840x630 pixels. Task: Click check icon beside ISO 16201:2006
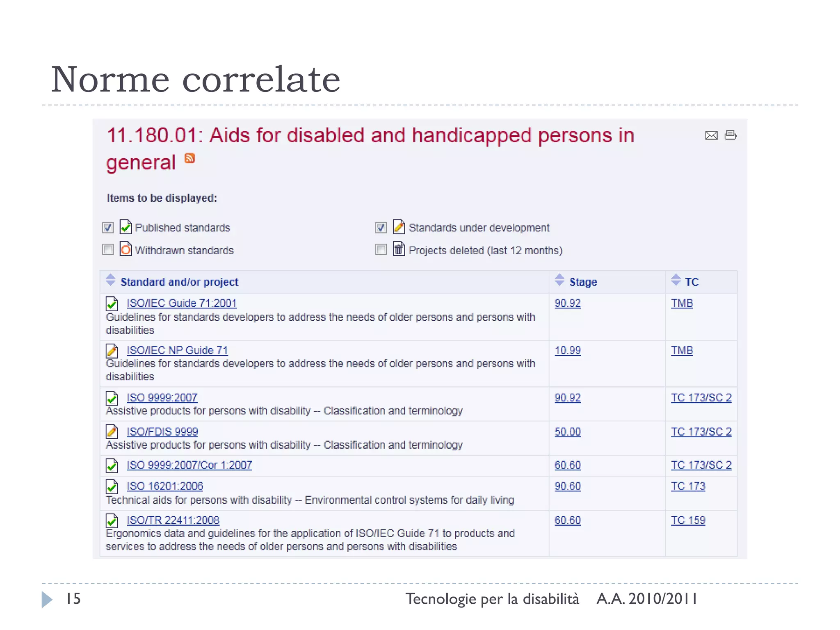[112, 486]
